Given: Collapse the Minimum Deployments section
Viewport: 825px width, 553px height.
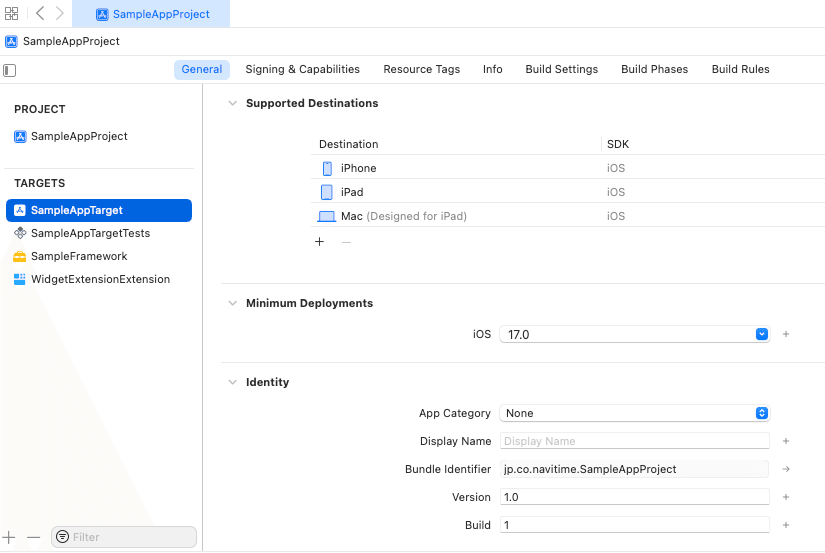Looking at the screenshot, I should (233, 303).
